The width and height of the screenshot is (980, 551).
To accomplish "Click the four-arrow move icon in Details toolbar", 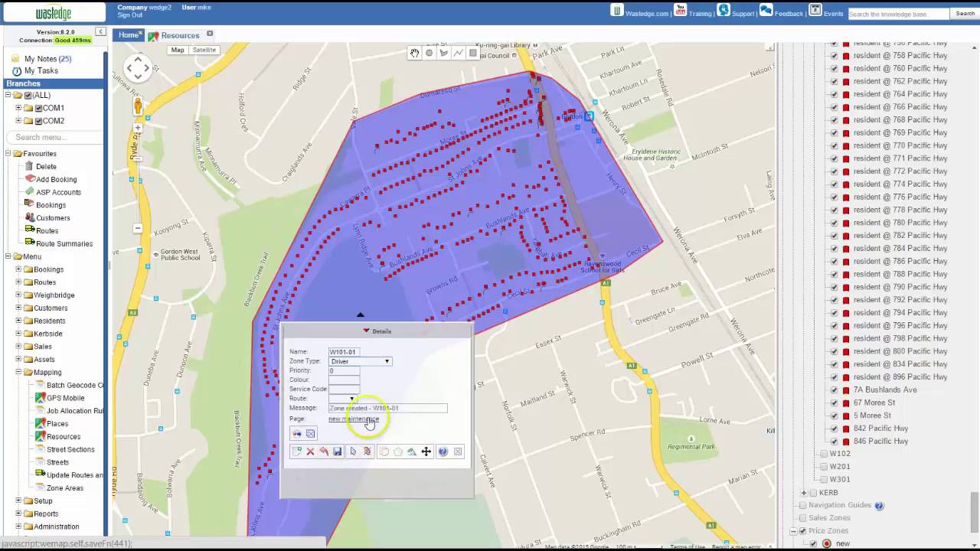I will (x=426, y=452).
